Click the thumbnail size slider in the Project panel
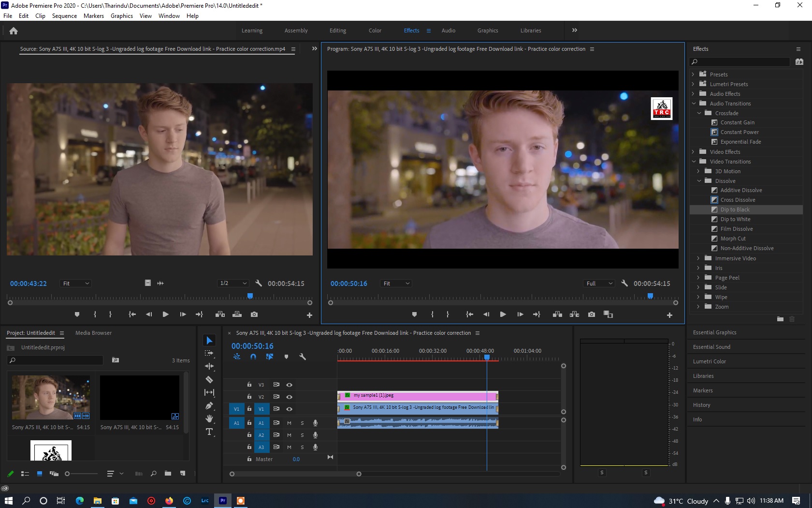 point(68,474)
